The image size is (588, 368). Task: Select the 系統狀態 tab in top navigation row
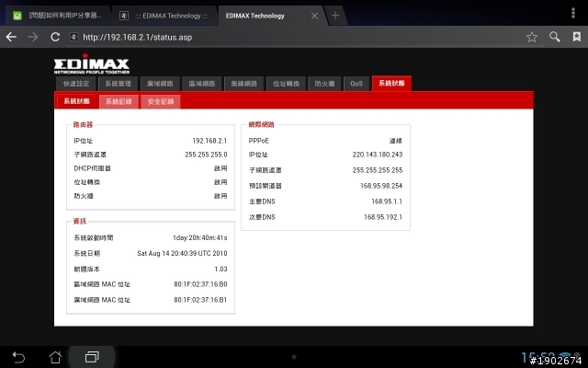391,84
